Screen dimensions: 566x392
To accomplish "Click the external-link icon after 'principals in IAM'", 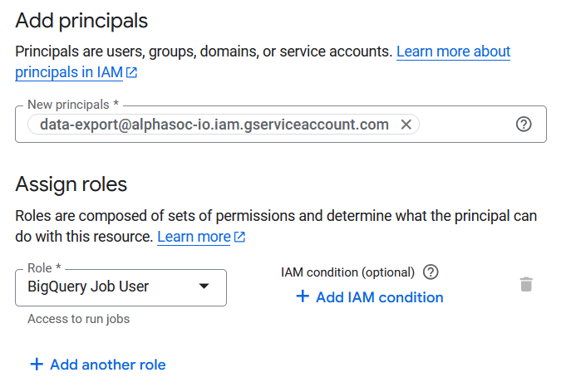I will click(x=131, y=72).
